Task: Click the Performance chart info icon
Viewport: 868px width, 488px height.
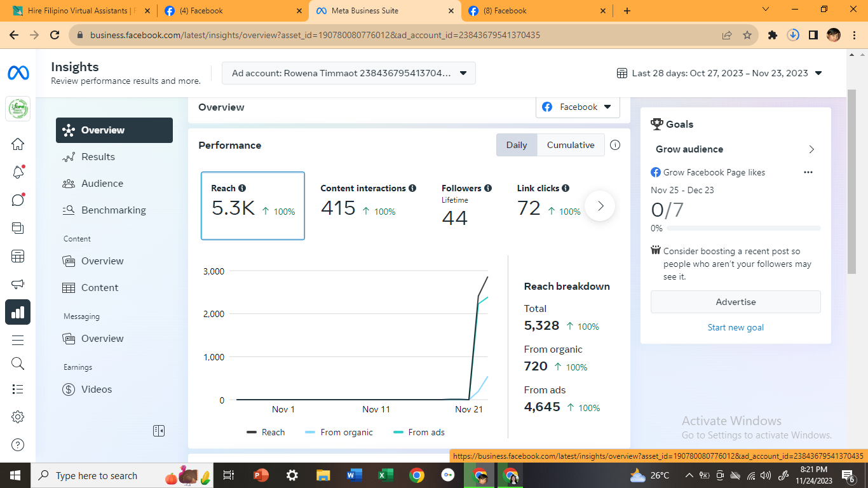Action: point(615,145)
